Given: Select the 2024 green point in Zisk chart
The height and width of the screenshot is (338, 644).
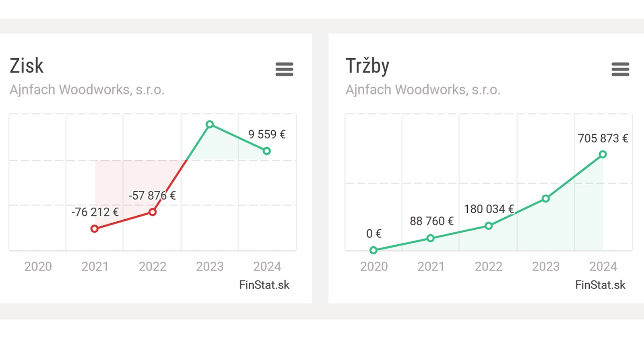Looking at the screenshot, I should pos(266,151).
